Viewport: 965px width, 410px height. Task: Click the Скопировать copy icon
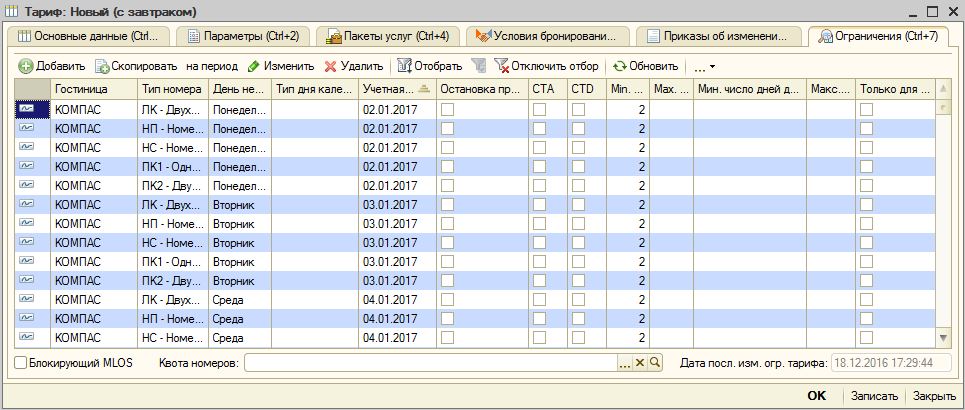tap(102, 66)
